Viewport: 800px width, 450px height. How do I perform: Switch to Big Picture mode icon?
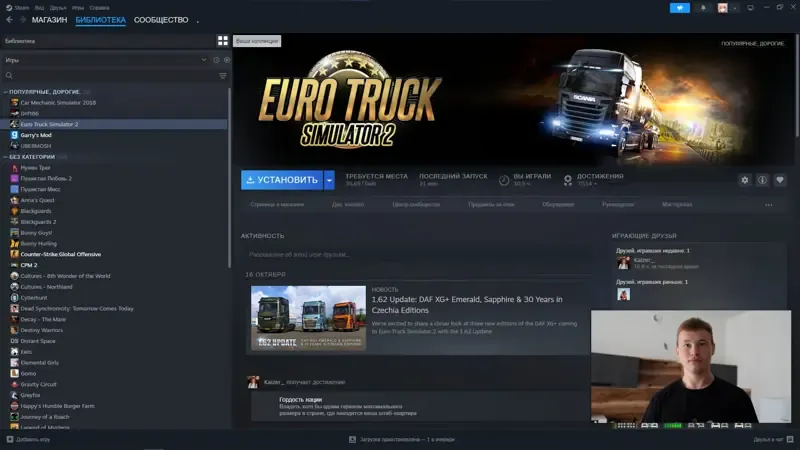point(750,8)
